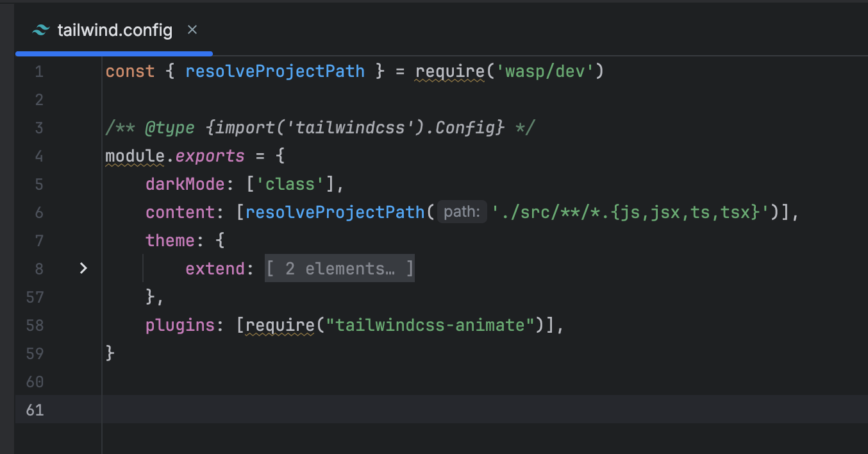Screen dimensions: 868x454
Task: Click the plugins property key
Action: tap(180, 325)
